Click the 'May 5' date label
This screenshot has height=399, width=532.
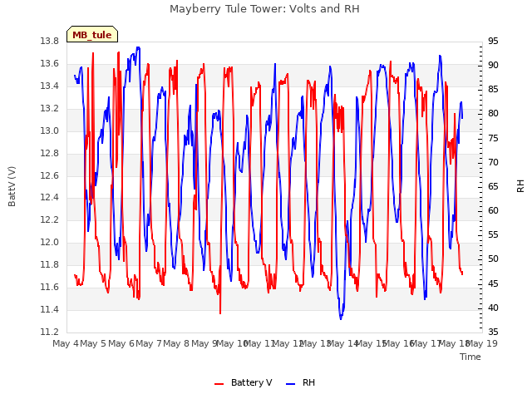[93, 343]
